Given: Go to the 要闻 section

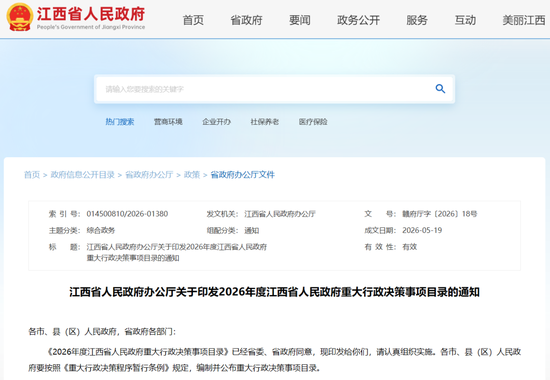Looking at the screenshot, I should click(x=300, y=20).
